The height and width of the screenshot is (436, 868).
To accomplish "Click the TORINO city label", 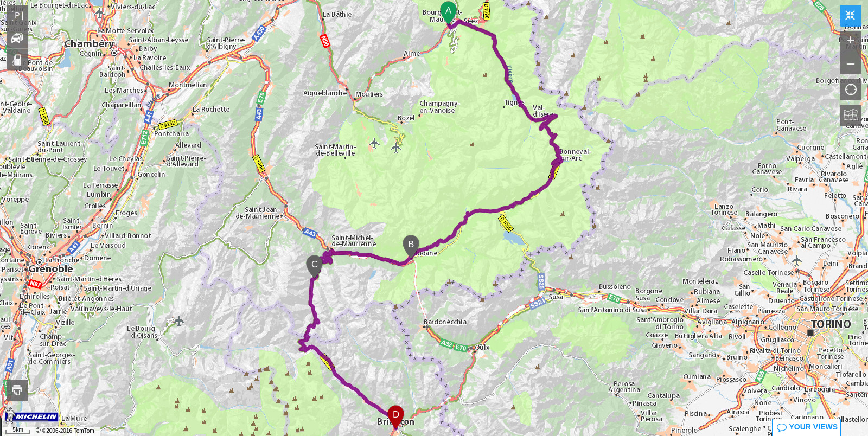I will (x=831, y=324).
